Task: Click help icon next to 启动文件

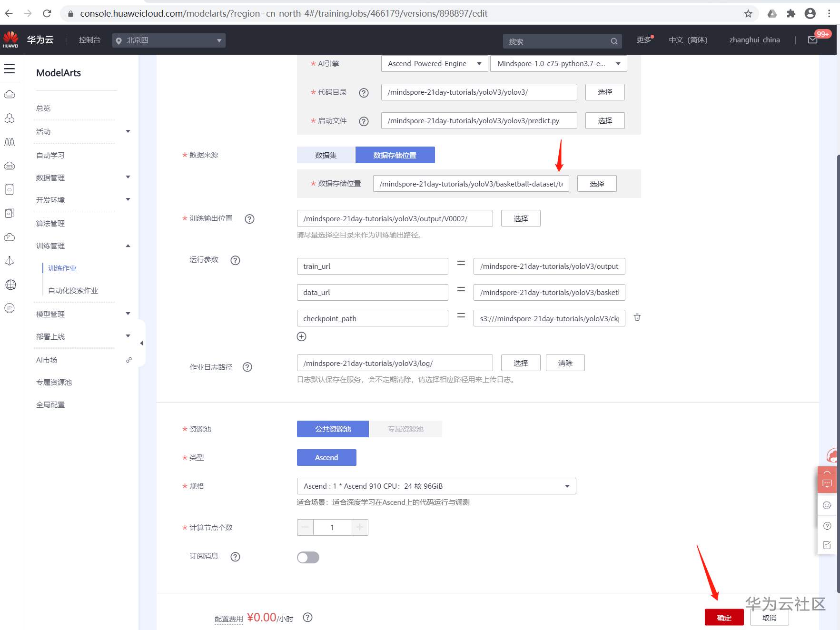Action: pos(364,121)
